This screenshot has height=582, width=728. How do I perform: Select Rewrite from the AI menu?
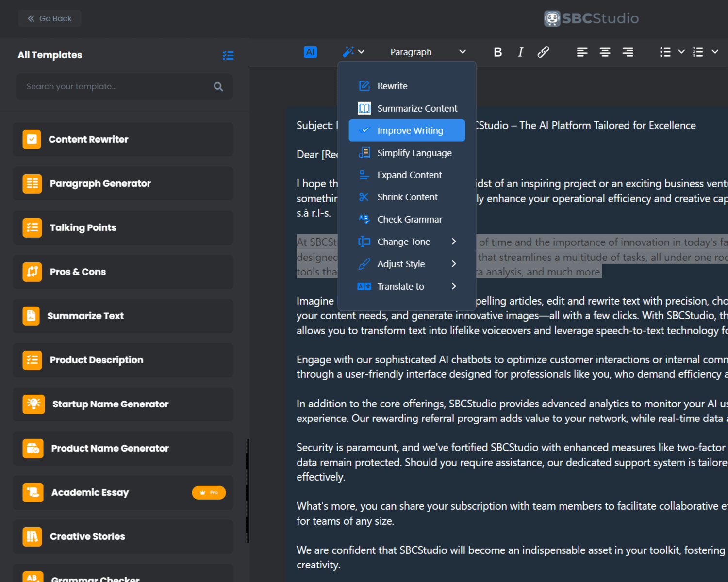point(407,86)
